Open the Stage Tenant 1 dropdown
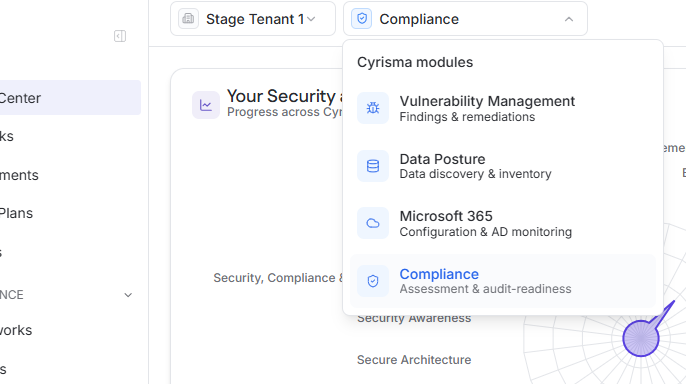Image resolution: width=686 pixels, height=384 pixels. 253,19
